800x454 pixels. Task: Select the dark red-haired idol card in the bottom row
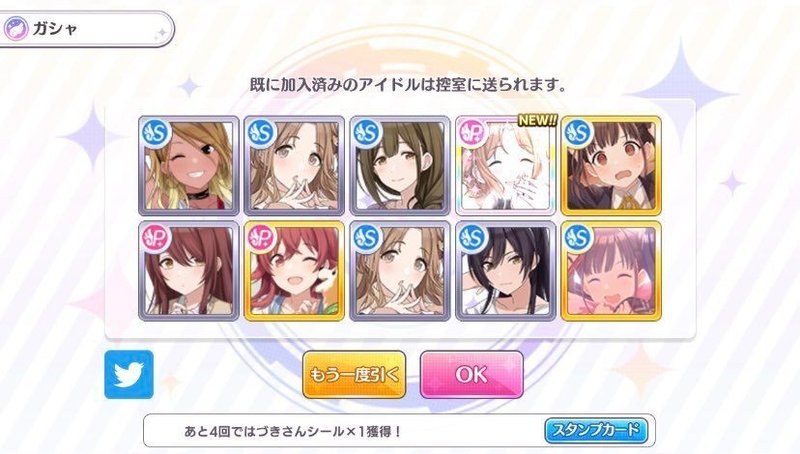(189, 271)
